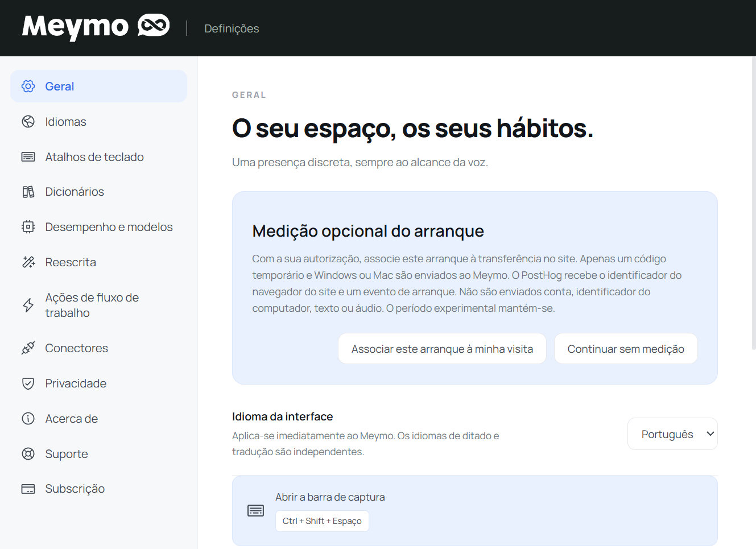Select the Dicionários menu item
Viewport: 756px width, 549px height.
(x=98, y=192)
